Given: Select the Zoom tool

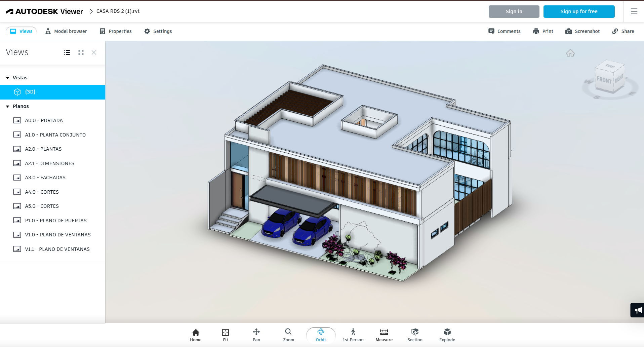Looking at the screenshot, I should coord(288,335).
